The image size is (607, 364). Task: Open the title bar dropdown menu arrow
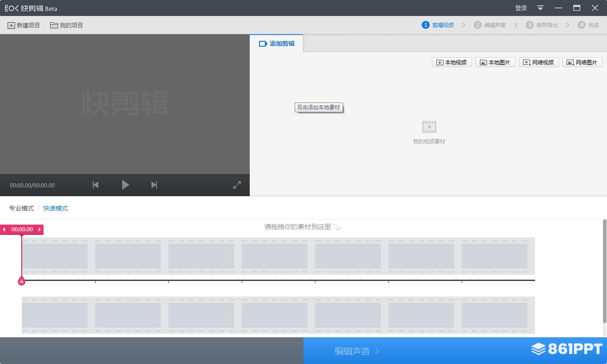(540, 8)
